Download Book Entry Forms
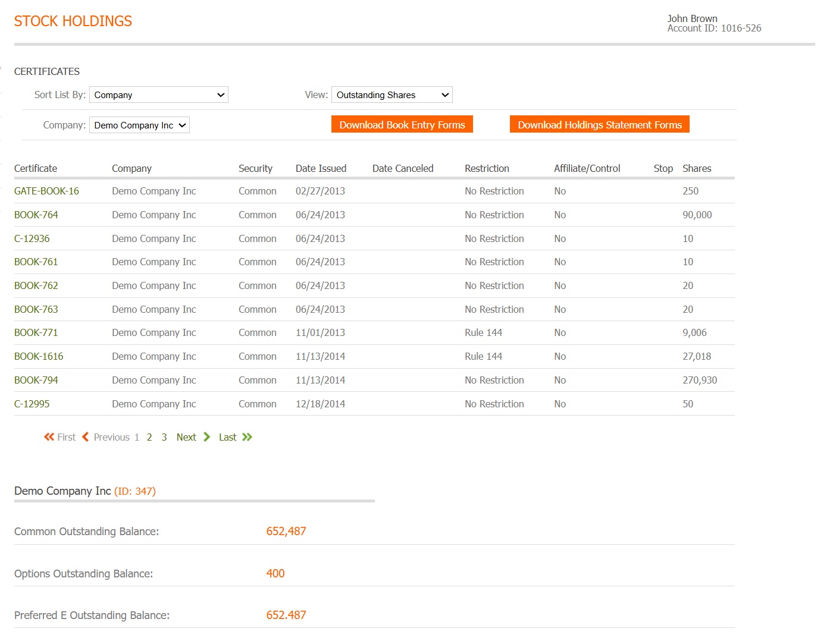833x644 pixels. [x=402, y=125]
